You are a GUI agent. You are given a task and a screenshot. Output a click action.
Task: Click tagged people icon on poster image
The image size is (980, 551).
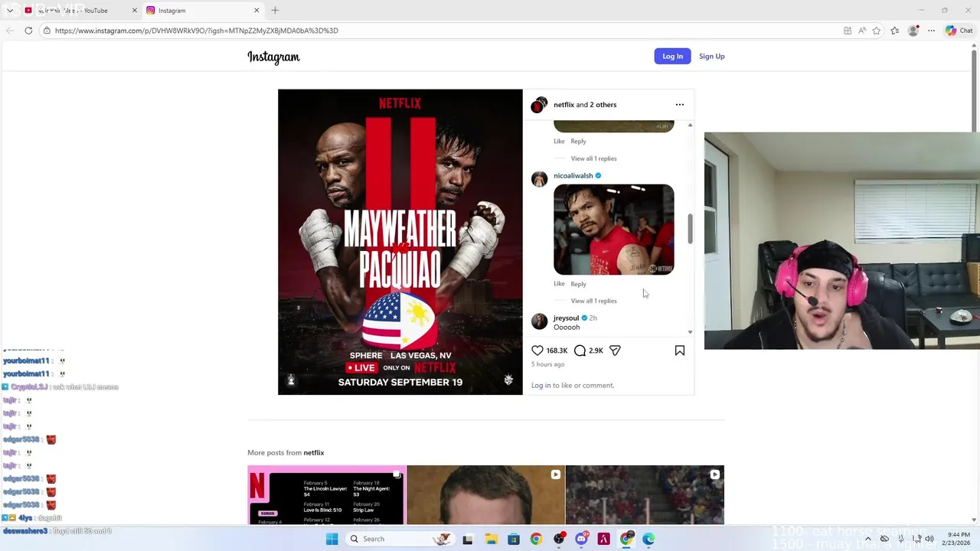point(291,380)
